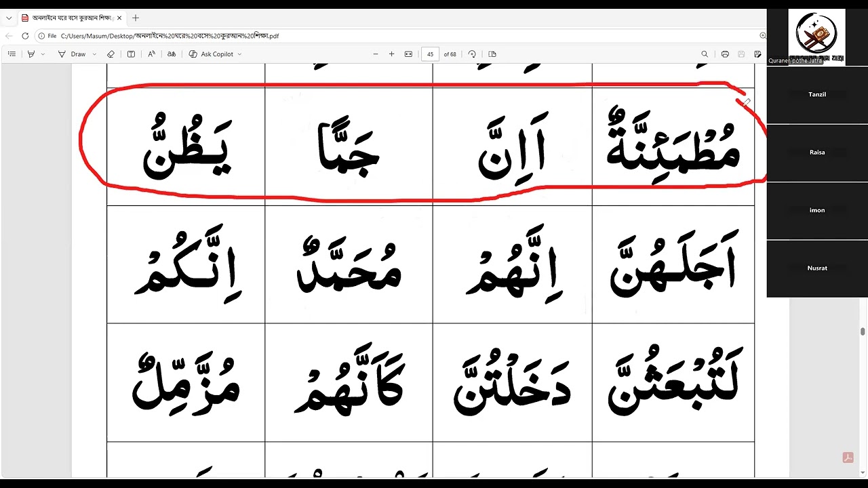
Task: Save the PDF file
Action: [x=741, y=54]
